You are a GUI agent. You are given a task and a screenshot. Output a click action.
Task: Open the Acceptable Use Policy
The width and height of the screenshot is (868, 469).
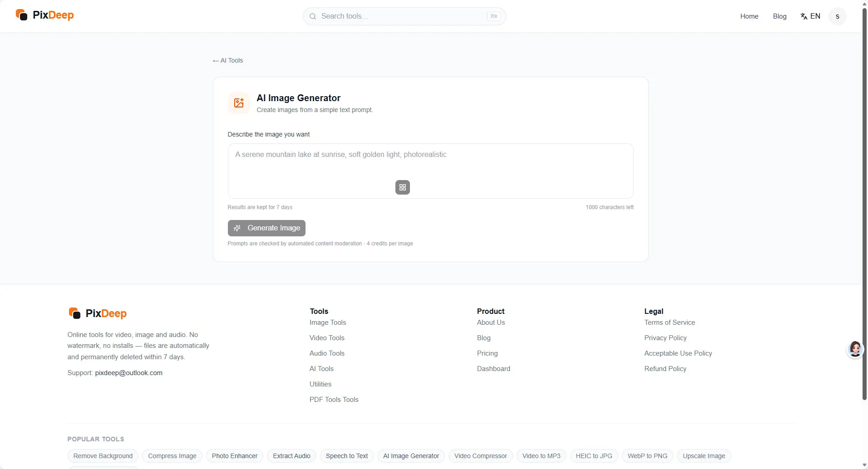(x=678, y=353)
